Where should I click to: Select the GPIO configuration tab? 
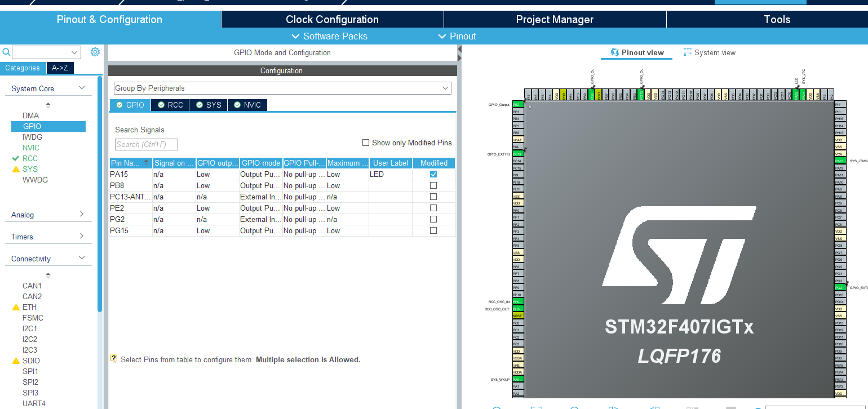[x=130, y=105]
